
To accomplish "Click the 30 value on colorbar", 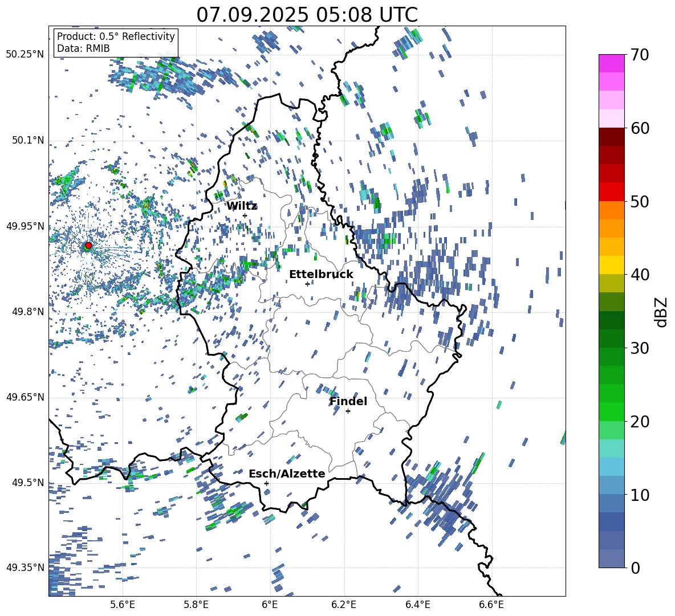I will pyautogui.click(x=639, y=348).
